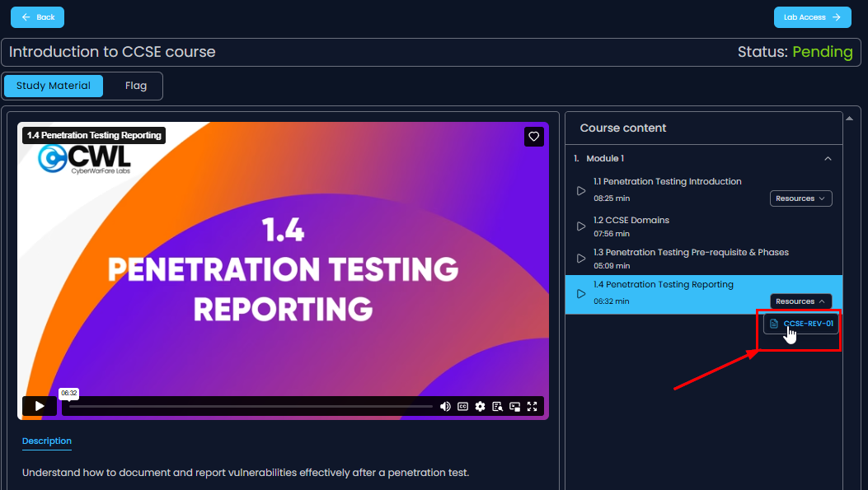Switch to the Flag tab

[136, 86]
